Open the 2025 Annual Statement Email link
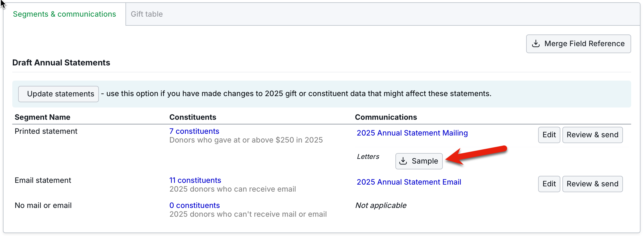 409,182
